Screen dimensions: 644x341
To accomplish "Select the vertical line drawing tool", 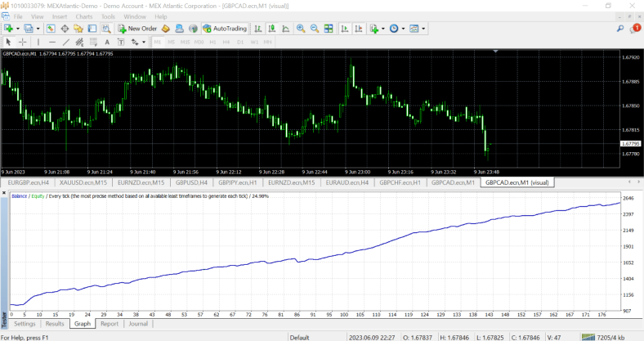I will (38, 42).
